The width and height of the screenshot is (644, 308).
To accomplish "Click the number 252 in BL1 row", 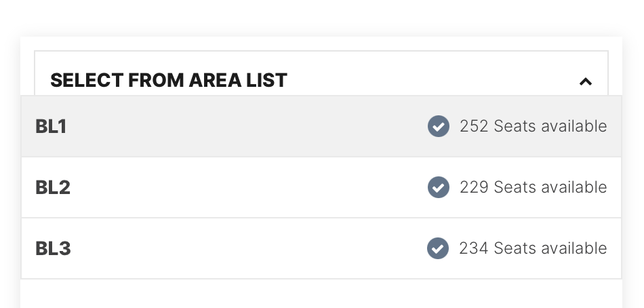I will pyautogui.click(x=474, y=126).
